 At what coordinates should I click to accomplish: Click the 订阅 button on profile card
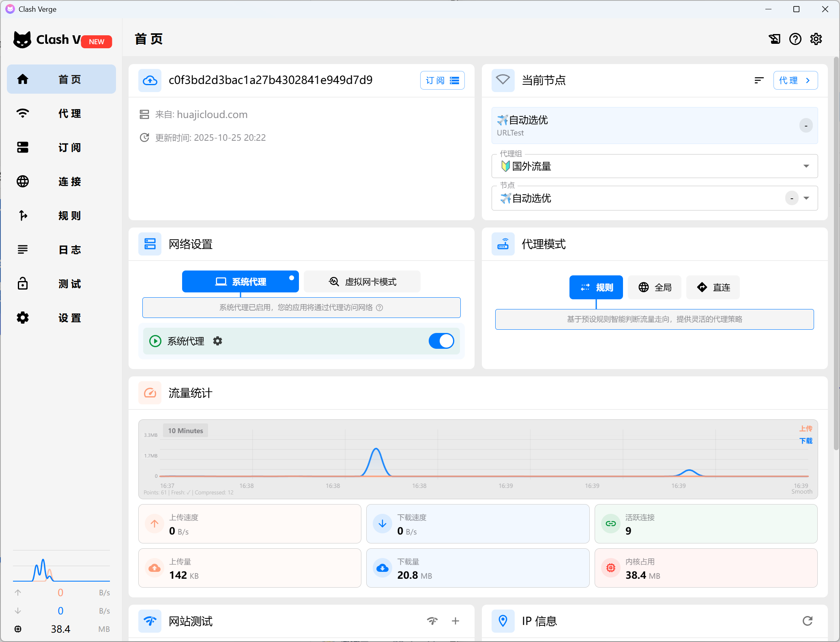tap(442, 80)
